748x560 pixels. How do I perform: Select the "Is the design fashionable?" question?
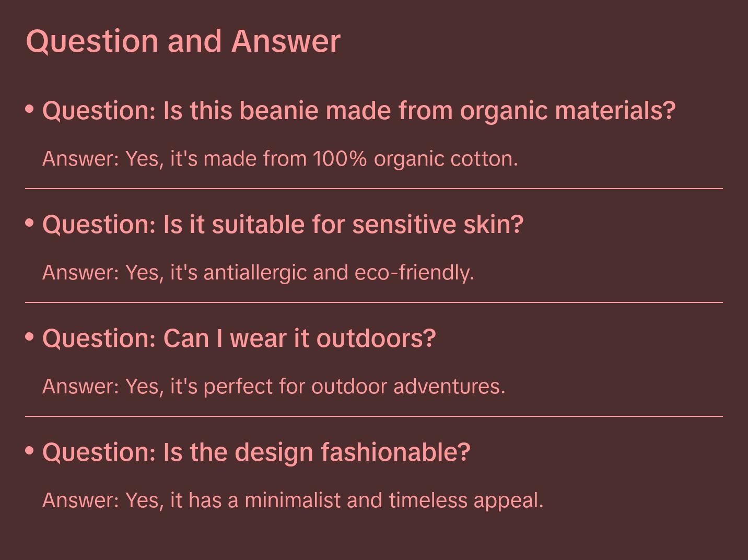point(256,452)
